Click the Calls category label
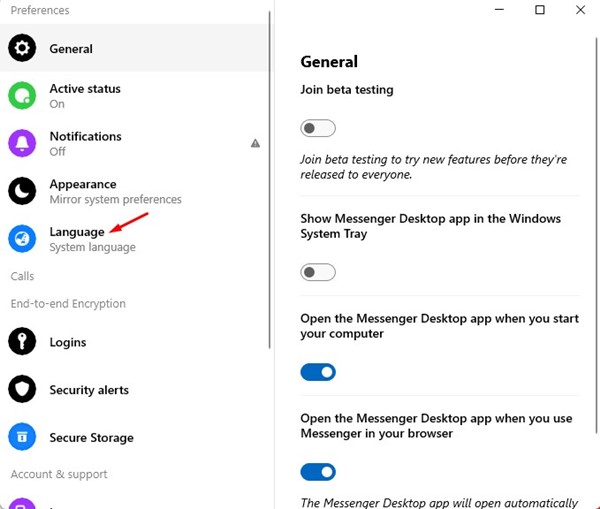Screen dimensions: 600x509 click(22, 276)
